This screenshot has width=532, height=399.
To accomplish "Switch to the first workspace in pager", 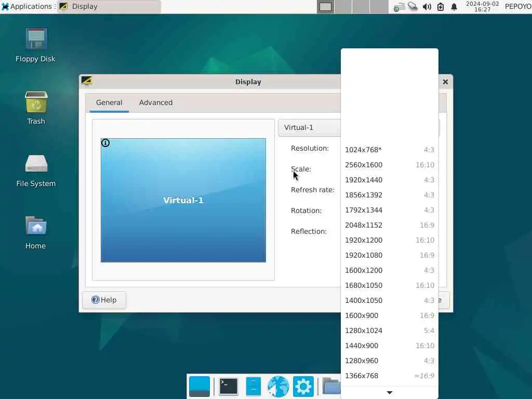I will (x=326, y=7).
